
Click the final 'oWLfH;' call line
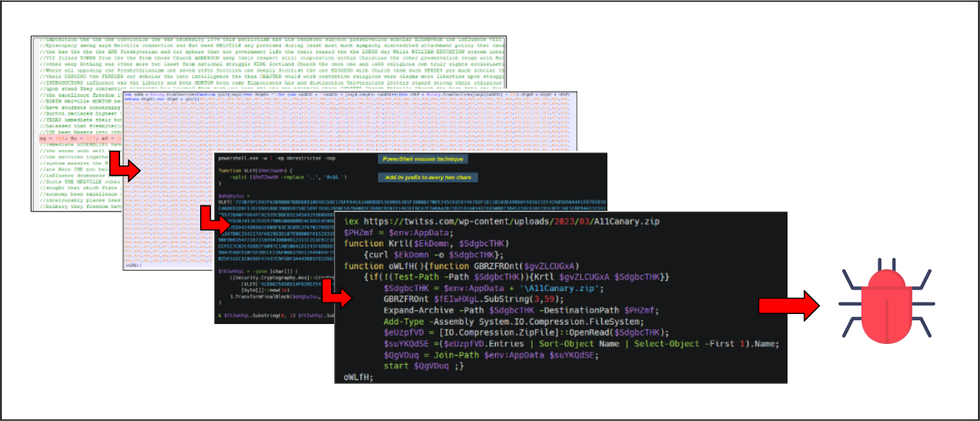tap(359, 376)
